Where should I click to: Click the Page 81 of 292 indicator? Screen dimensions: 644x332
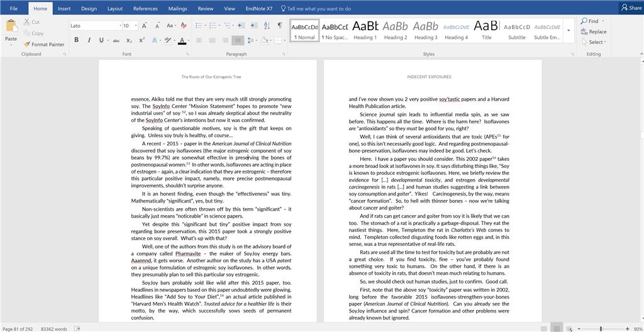pos(17,329)
